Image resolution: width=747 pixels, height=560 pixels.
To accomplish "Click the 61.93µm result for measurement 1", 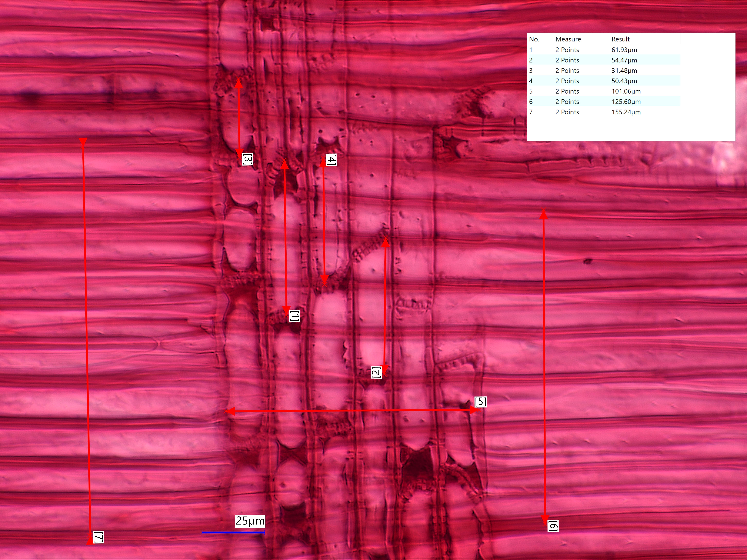I will click(624, 50).
